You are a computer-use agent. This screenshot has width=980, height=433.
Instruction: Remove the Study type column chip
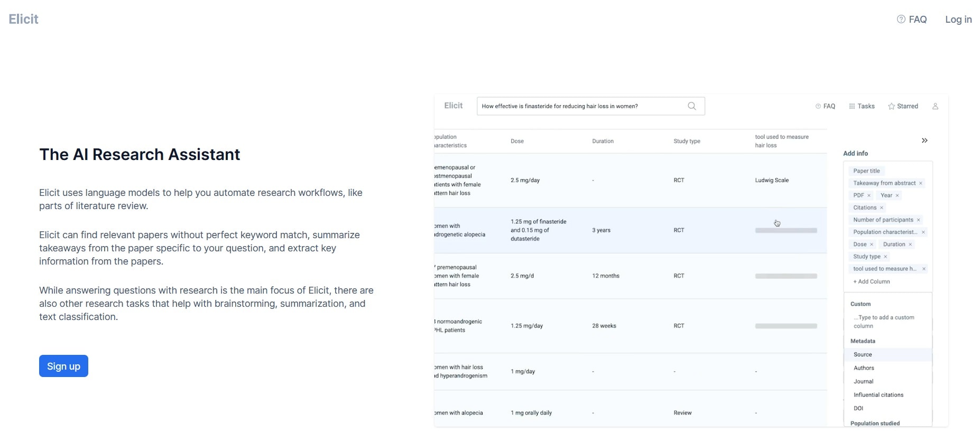[885, 257]
